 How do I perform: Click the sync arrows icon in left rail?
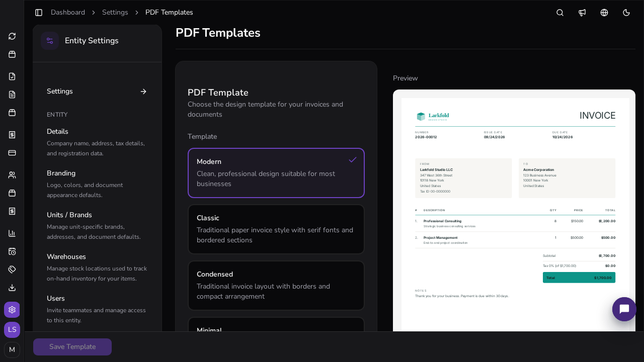(12, 36)
